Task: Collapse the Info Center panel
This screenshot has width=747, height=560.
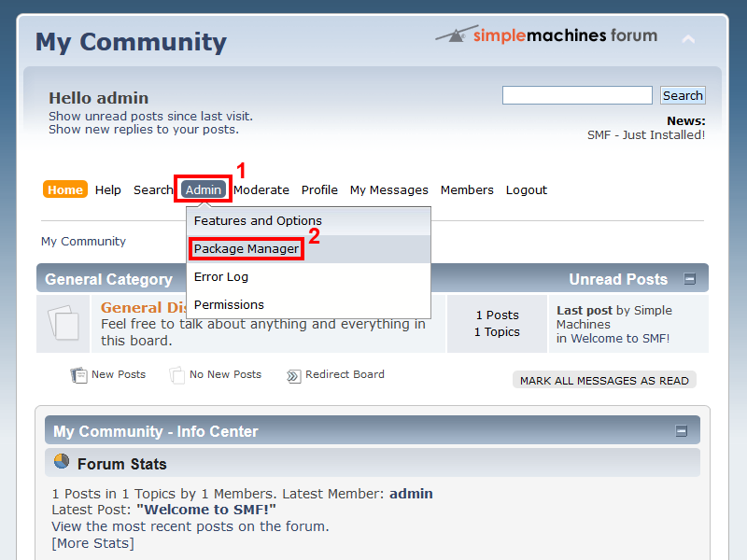Action: (x=681, y=431)
